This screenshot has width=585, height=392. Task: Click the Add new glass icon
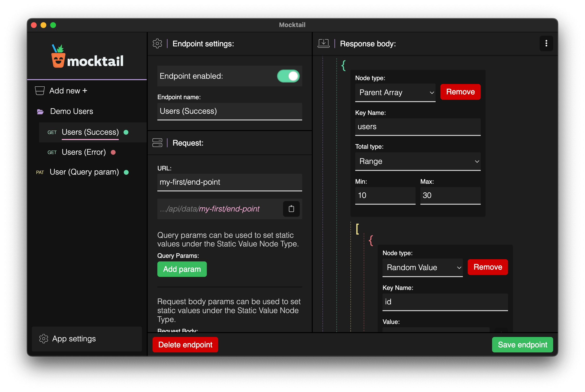click(x=40, y=91)
